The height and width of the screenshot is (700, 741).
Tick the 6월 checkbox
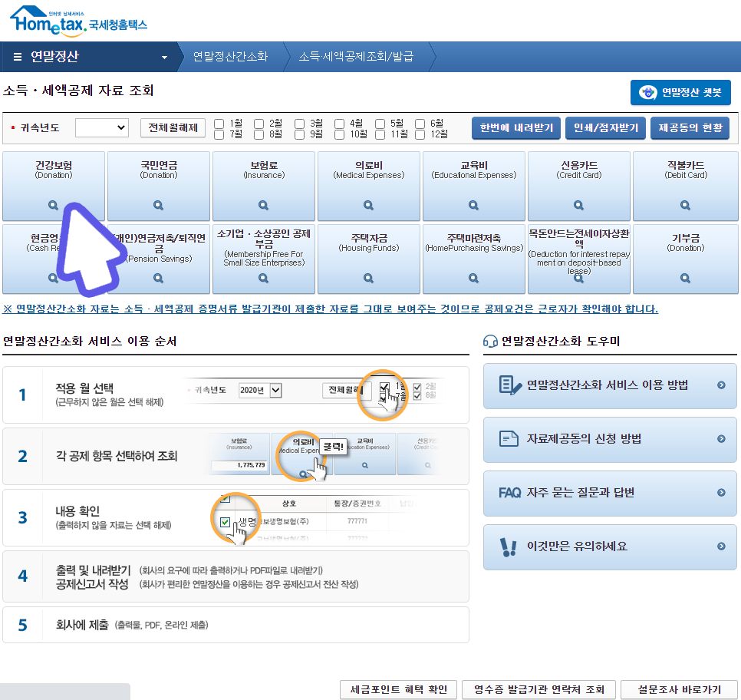click(420, 124)
